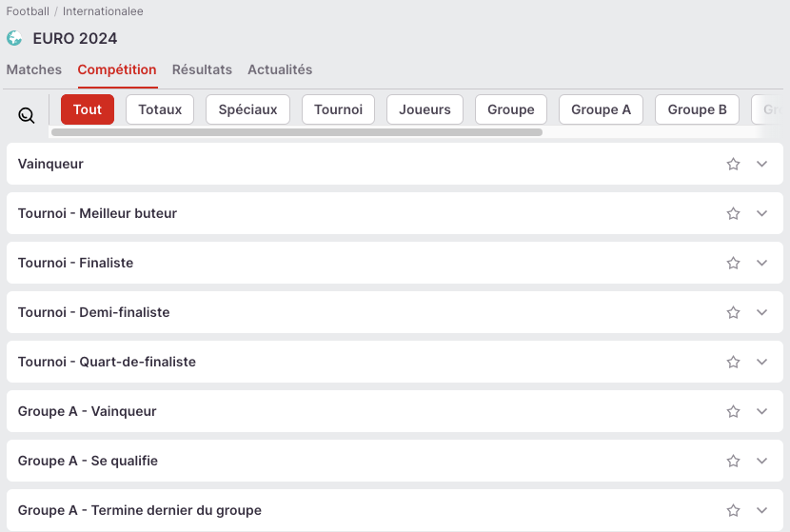Select the Groupe B filter chip

coord(698,109)
